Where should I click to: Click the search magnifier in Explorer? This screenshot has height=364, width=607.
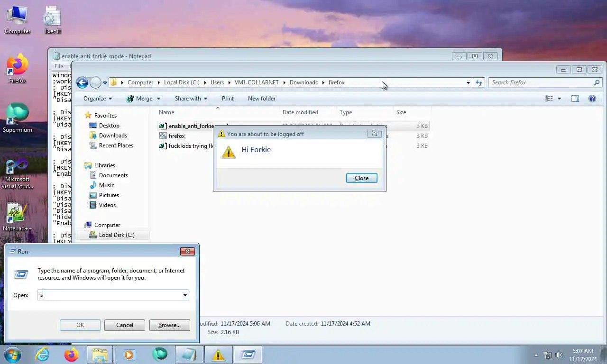pos(597,82)
